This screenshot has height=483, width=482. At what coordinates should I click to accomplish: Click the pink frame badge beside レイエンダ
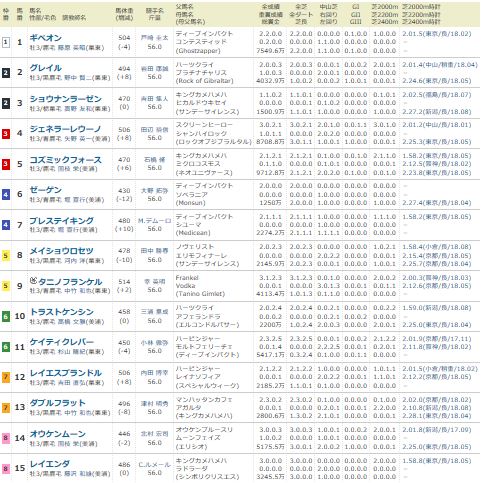pos(6,468)
